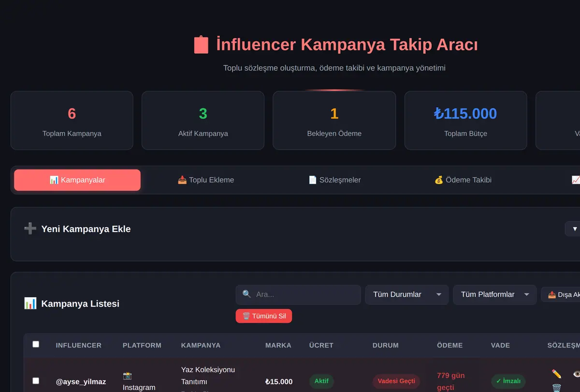Screen dimensions: 580x392
Task: Click the İmzalı contract badge
Action: pos(508,381)
